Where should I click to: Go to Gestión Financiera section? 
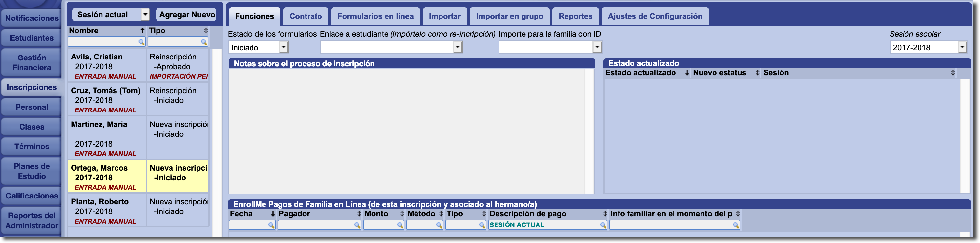coord(32,63)
